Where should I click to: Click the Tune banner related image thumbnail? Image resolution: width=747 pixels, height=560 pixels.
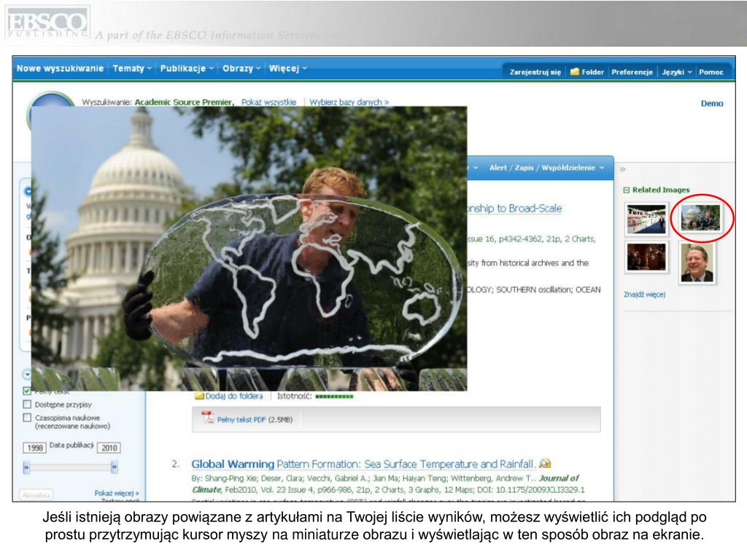pyautogui.click(x=646, y=219)
